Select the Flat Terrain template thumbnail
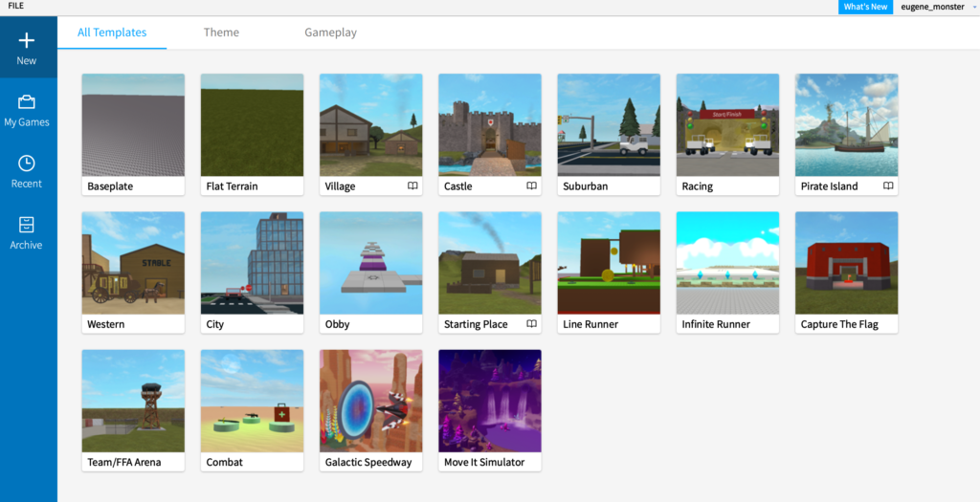The image size is (980, 502). [x=252, y=125]
